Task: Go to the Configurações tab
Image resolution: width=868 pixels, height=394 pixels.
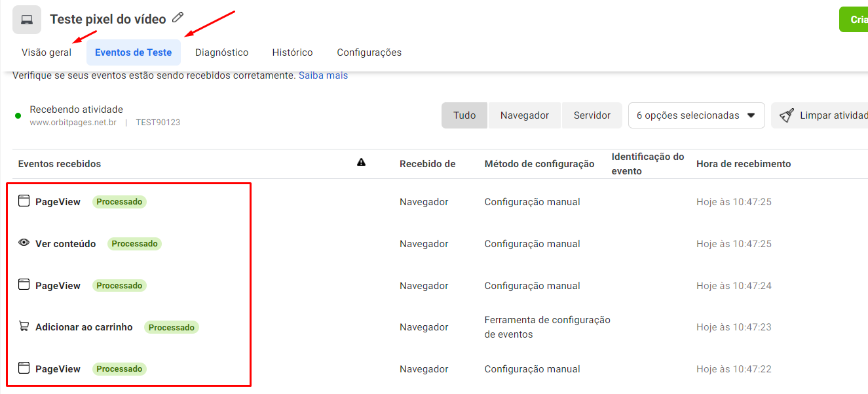Action: coord(369,52)
